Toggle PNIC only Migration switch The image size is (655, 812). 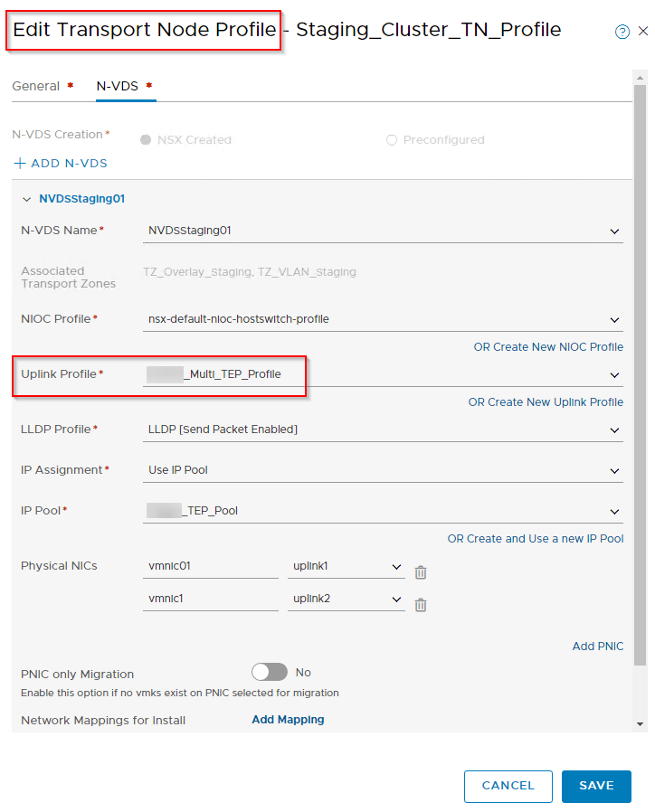click(x=269, y=672)
